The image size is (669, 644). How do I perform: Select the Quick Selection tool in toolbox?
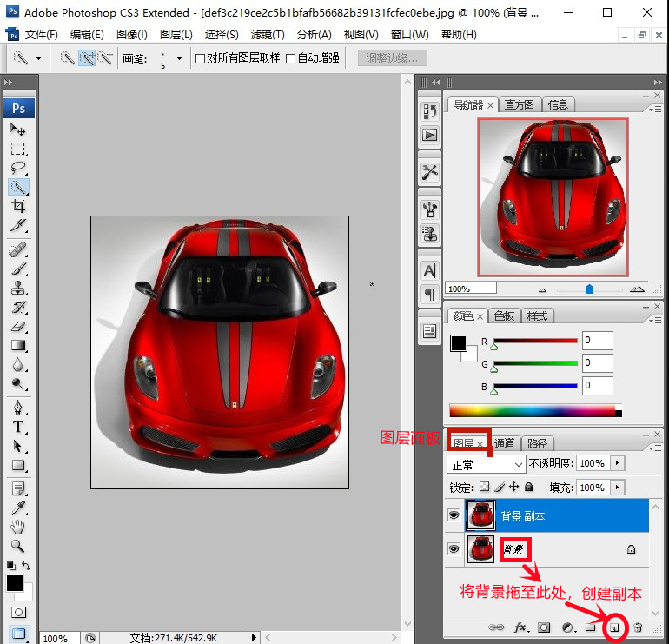pyautogui.click(x=18, y=187)
